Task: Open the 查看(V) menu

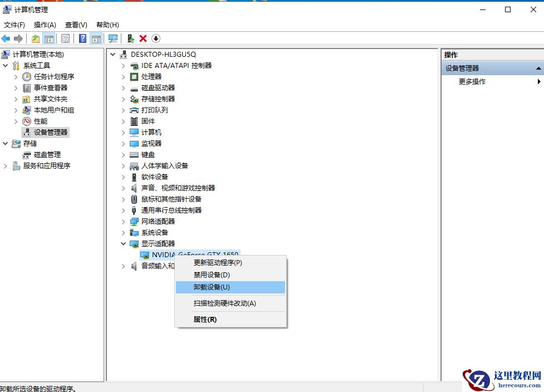Action: (76, 24)
